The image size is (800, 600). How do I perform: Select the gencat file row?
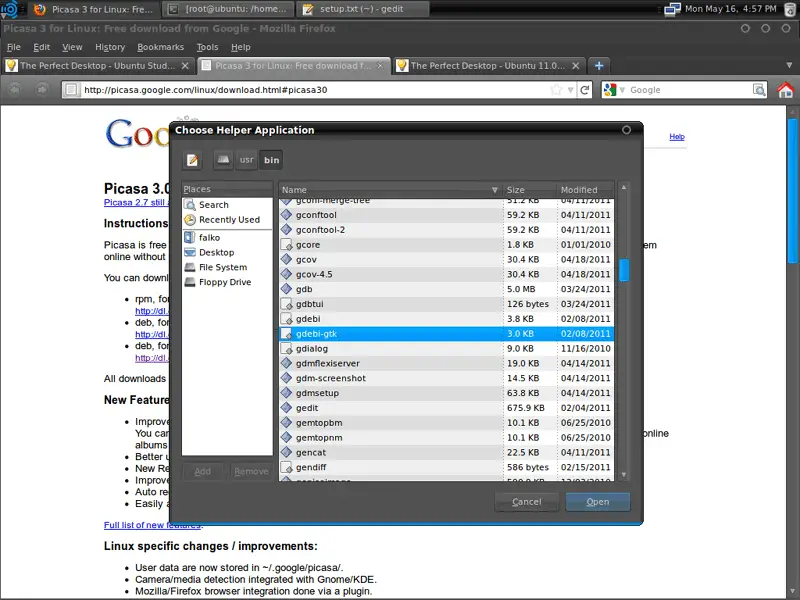coord(446,452)
